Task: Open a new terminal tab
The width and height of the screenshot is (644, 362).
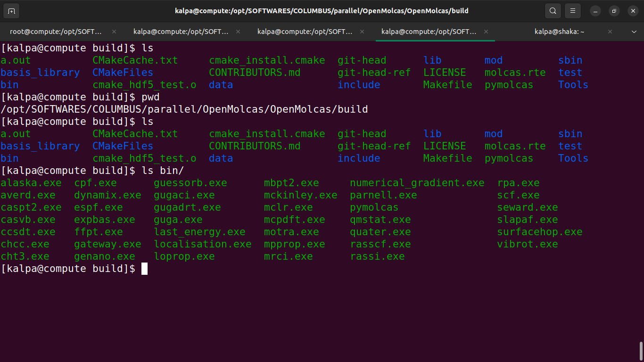Action: tap(11, 10)
